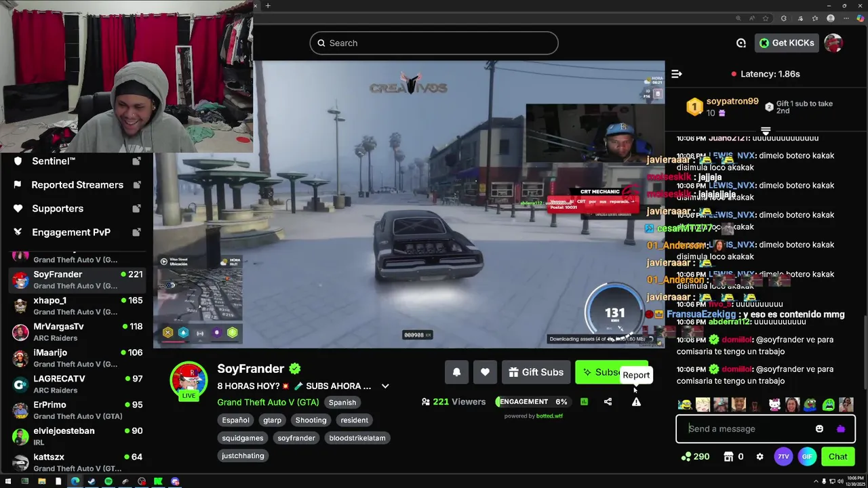Image resolution: width=868 pixels, height=488 pixels.
Task: Select ErPrimo channel in sidebar
Action: coord(79,410)
